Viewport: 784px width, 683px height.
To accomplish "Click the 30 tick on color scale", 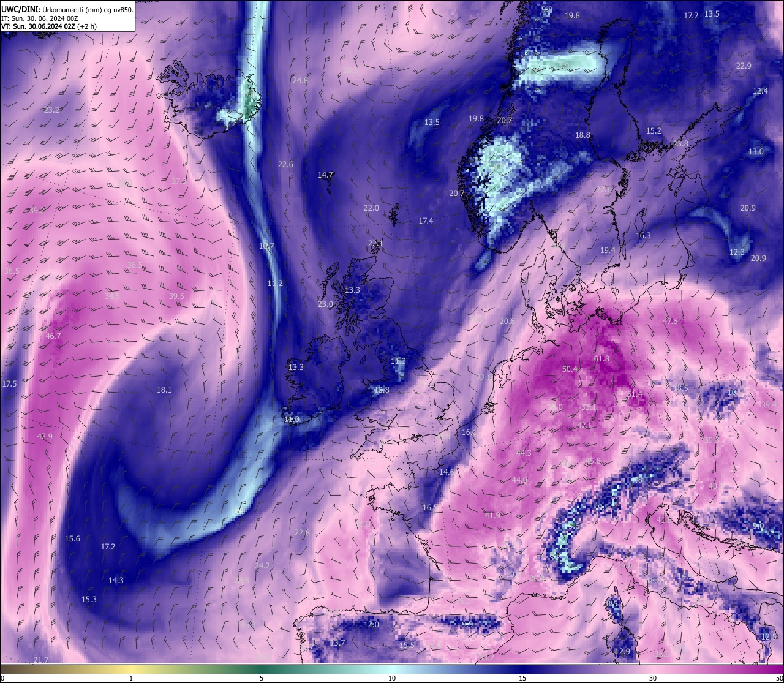I will coord(653,678).
